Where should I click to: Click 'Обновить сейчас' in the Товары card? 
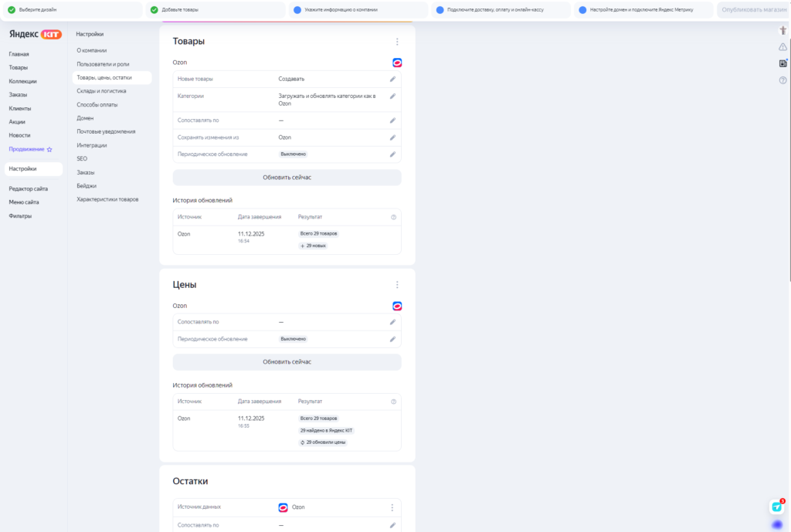pos(287,178)
